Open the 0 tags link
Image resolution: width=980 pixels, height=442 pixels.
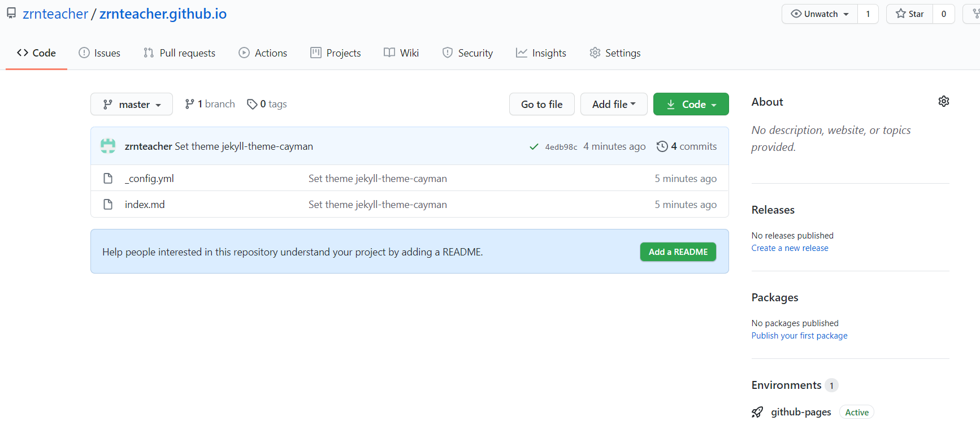pos(267,104)
